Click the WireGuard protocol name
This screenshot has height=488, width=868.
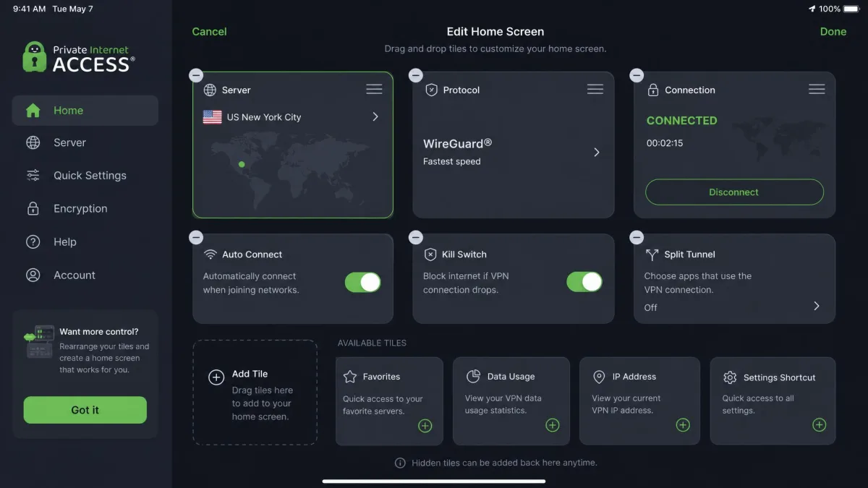(458, 144)
